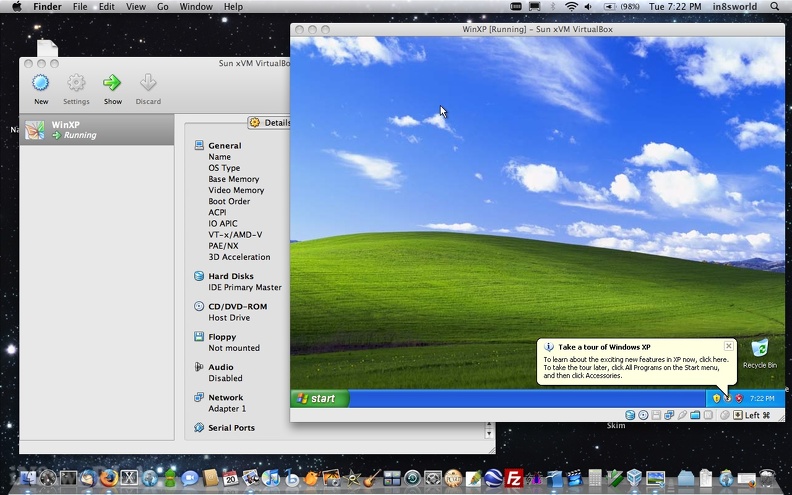Screen dimensions: 792x495
Task: Open Finder from the Dock
Action: click(28, 477)
